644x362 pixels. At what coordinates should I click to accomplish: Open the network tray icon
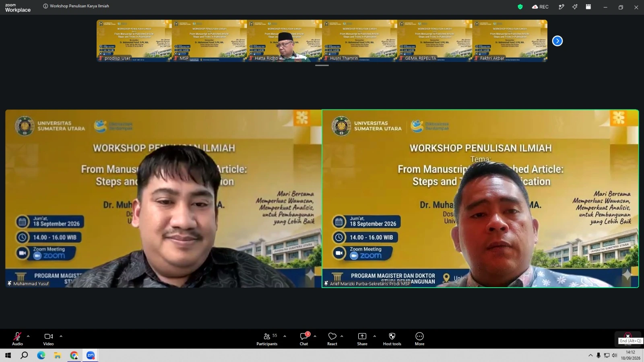(607, 355)
